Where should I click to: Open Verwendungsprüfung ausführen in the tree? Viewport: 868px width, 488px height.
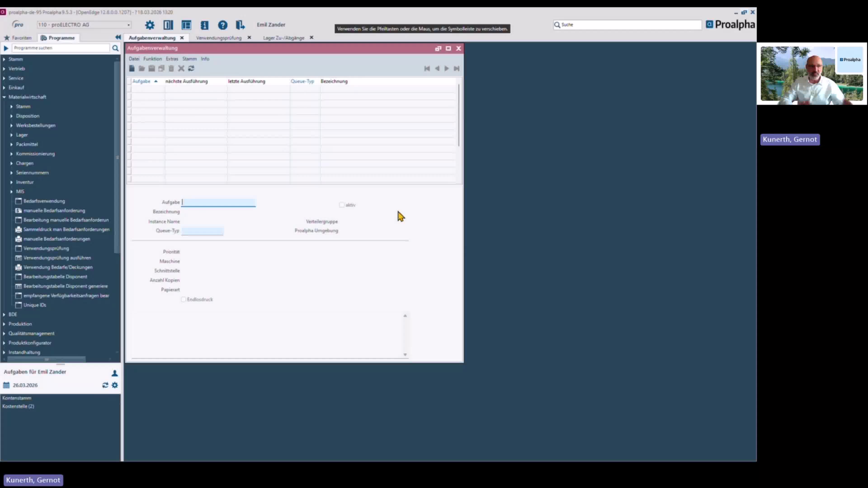(x=57, y=258)
